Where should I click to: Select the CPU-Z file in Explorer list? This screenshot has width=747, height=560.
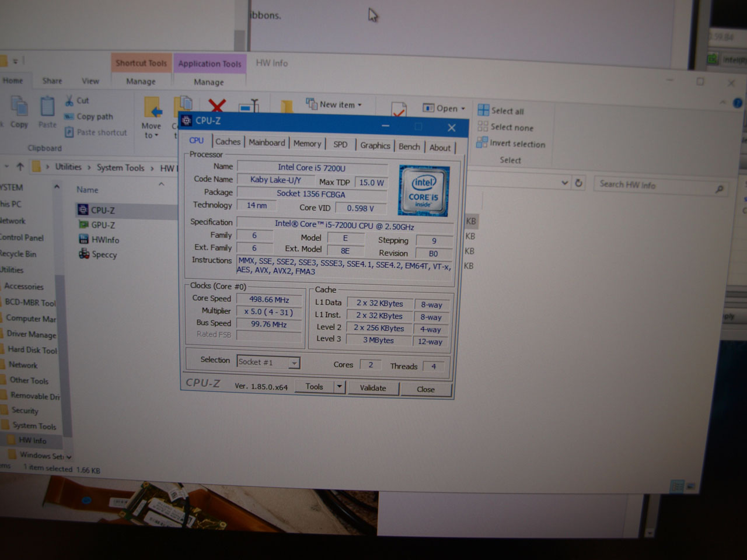point(103,210)
